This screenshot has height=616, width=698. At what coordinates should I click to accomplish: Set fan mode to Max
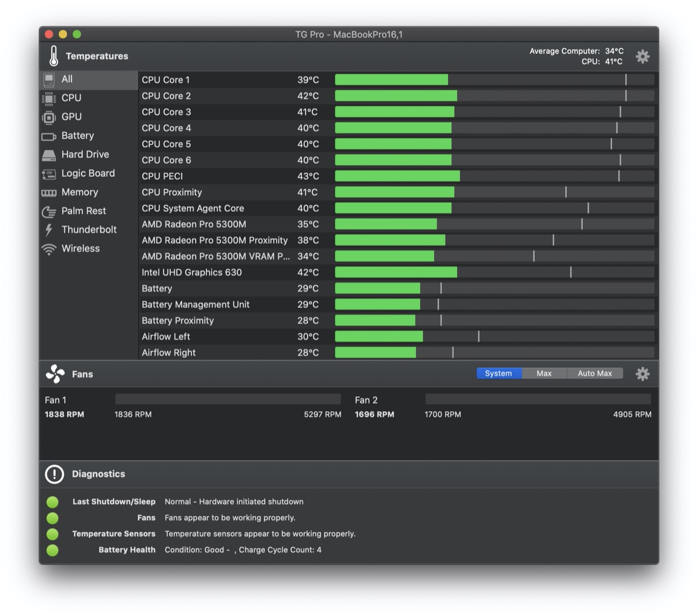[544, 373]
